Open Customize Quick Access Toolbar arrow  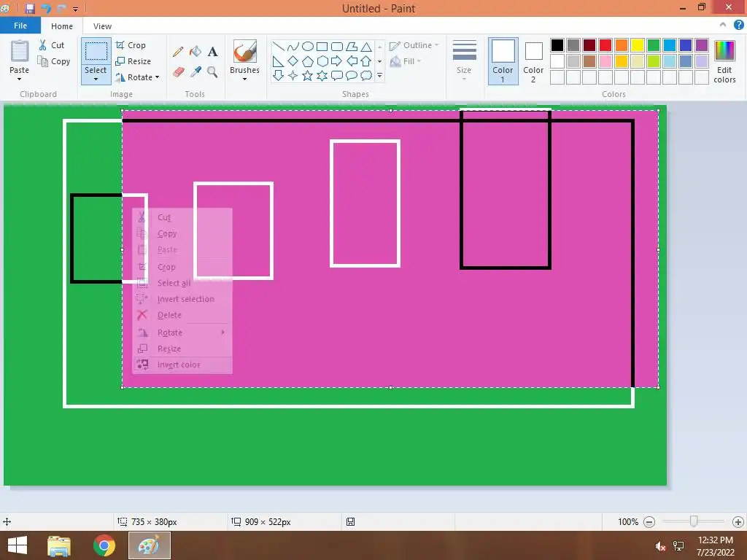[x=75, y=9]
